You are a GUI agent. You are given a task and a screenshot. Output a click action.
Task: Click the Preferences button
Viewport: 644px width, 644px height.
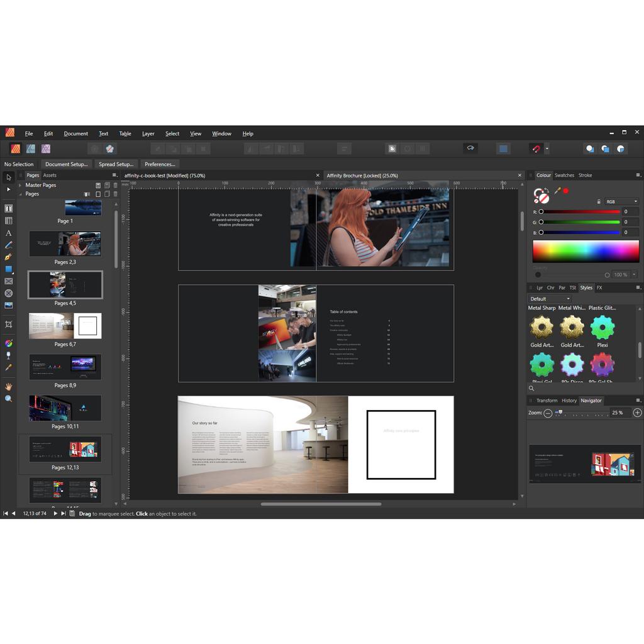pyautogui.click(x=160, y=164)
